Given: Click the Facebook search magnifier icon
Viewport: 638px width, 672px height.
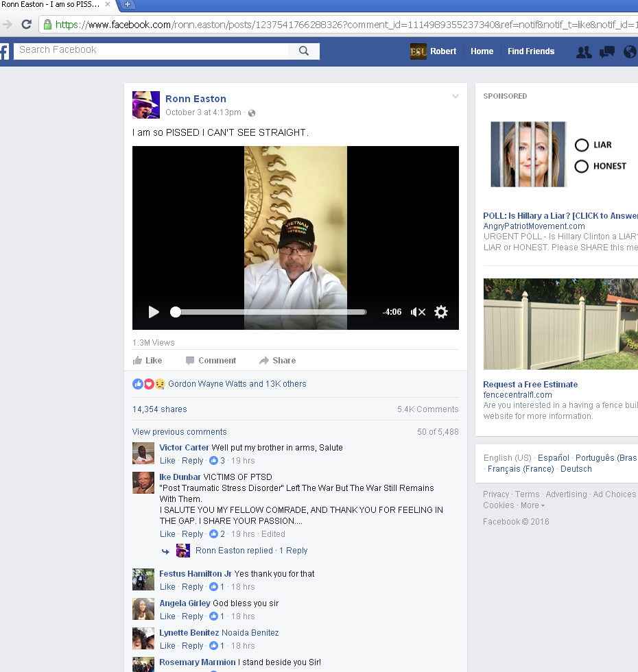Looking at the screenshot, I should [304, 51].
